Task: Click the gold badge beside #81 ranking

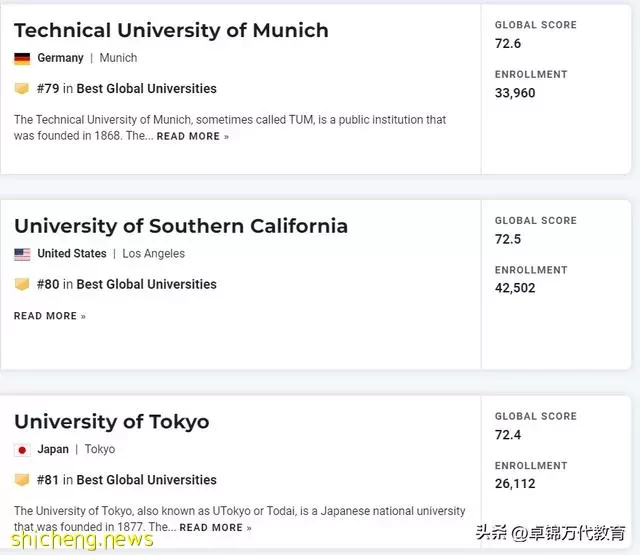Action: [22, 480]
